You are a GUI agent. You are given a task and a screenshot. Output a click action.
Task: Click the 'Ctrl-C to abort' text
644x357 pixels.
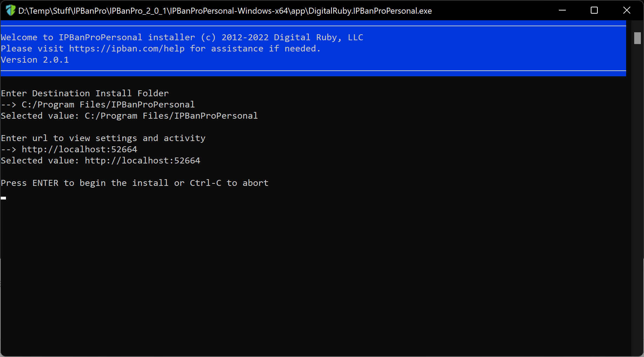tap(229, 183)
